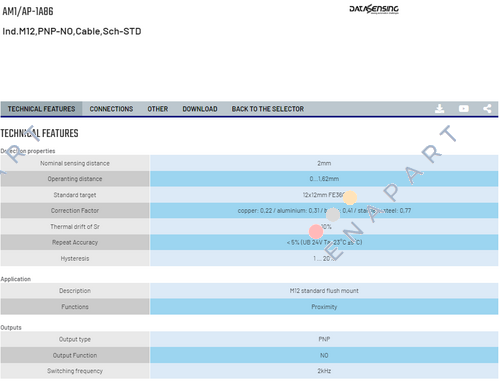Click the Hysteresis row label
500x382 pixels.
coord(75,258)
